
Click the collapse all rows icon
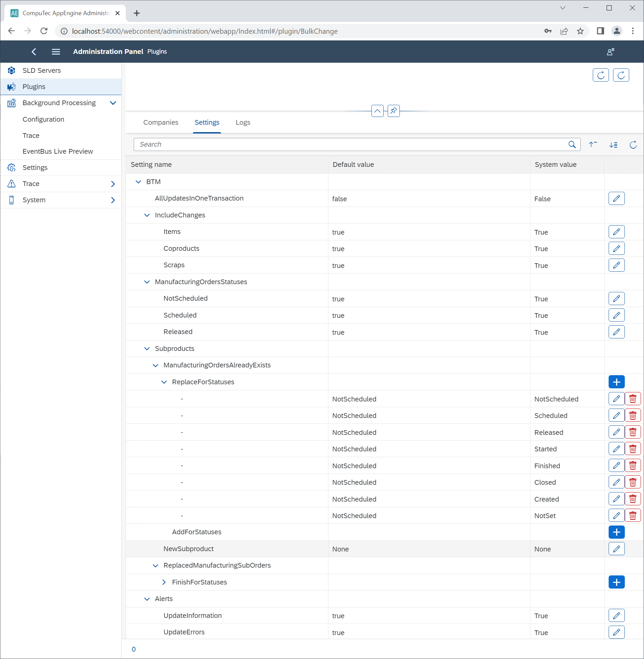(x=592, y=145)
